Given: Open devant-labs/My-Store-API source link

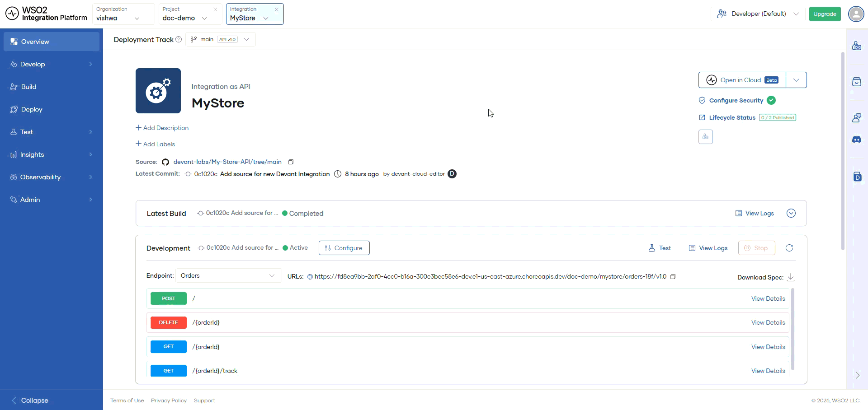Looking at the screenshot, I should tap(227, 162).
